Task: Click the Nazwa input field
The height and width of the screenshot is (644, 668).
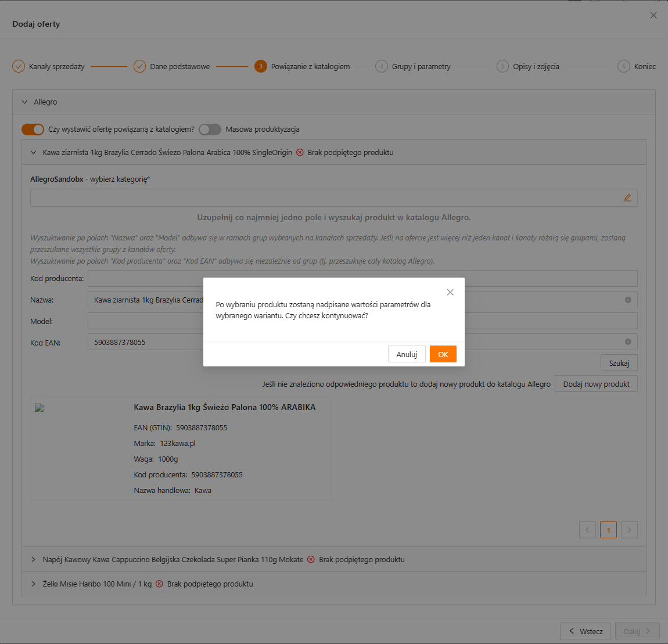Action: [x=362, y=300]
